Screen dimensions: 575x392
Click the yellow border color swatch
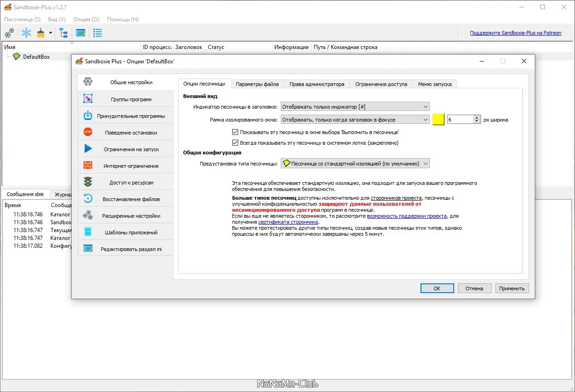(438, 119)
